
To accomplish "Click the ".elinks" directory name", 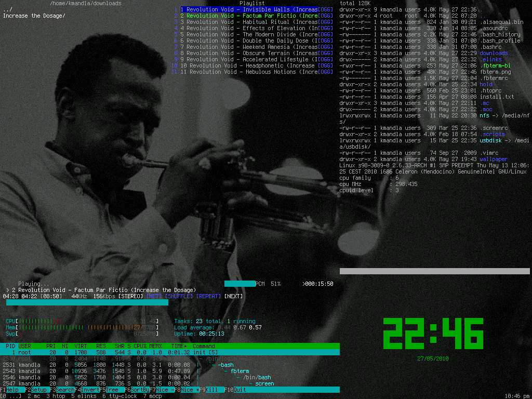I will click(x=490, y=59).
